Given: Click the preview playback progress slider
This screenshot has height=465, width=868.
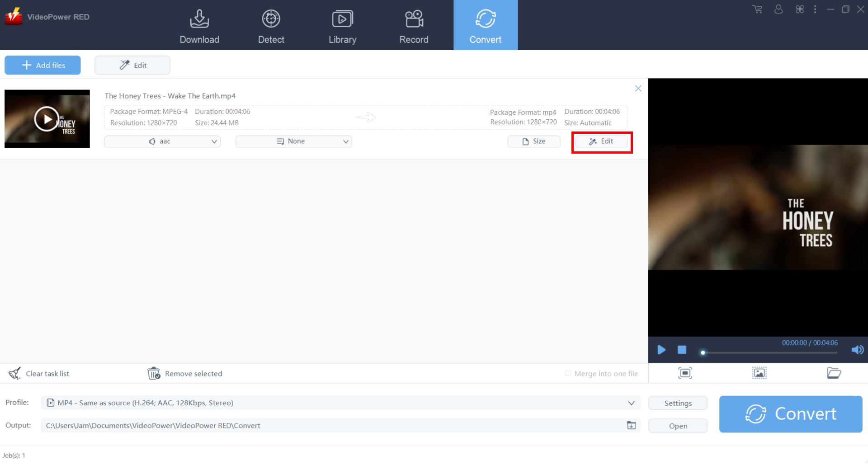Looking at the screenshot, I should click(769, 352).
